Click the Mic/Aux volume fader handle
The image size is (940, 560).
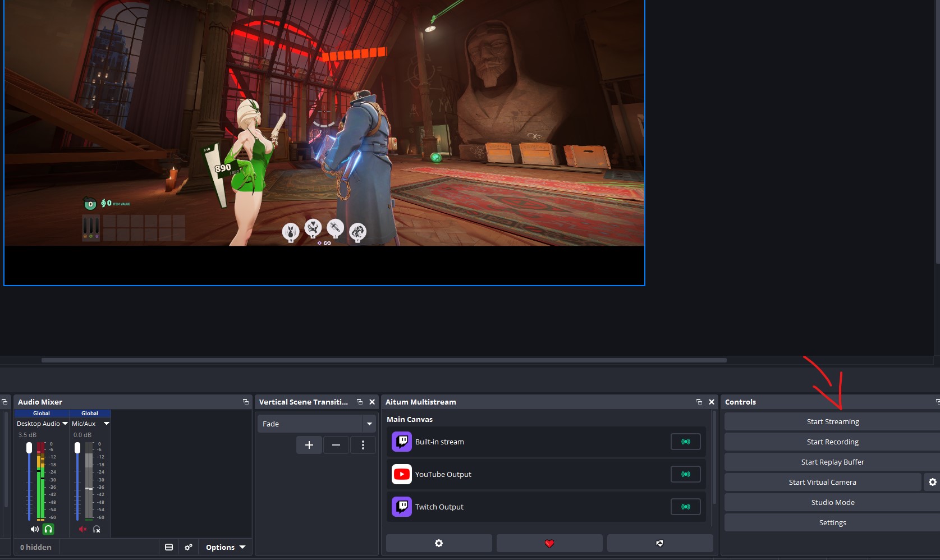(x=77, y=447)
